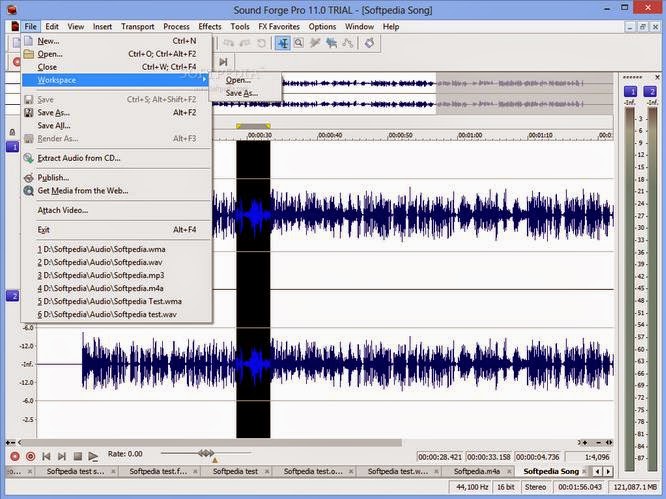Viewport: 666px width, 499px height.
Task: Toggle meter channel 2 button
Action: (x=650, y=91)
